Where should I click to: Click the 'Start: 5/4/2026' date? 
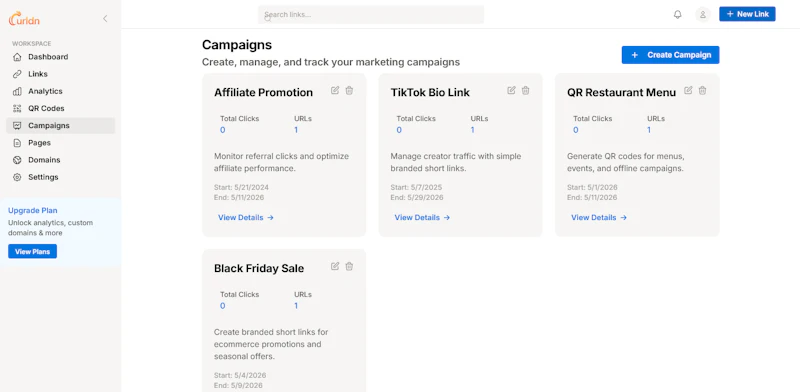click(240, 375)
